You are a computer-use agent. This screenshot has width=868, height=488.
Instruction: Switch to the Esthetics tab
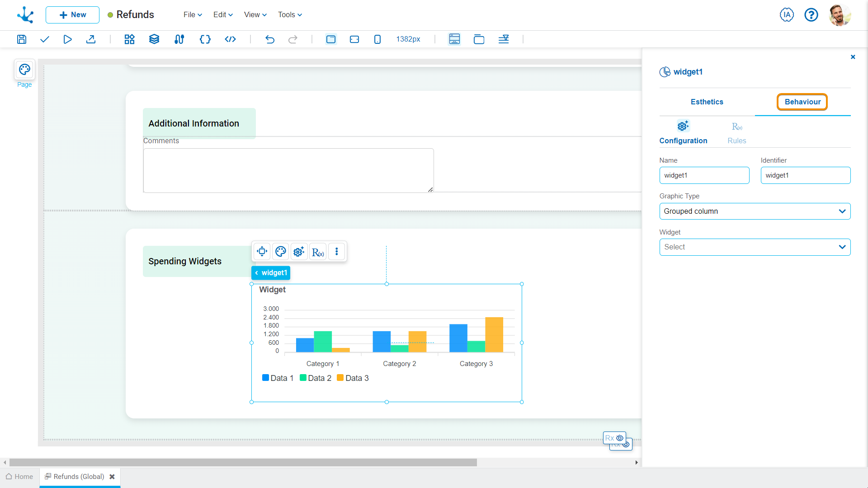click(x=707, y=102)
